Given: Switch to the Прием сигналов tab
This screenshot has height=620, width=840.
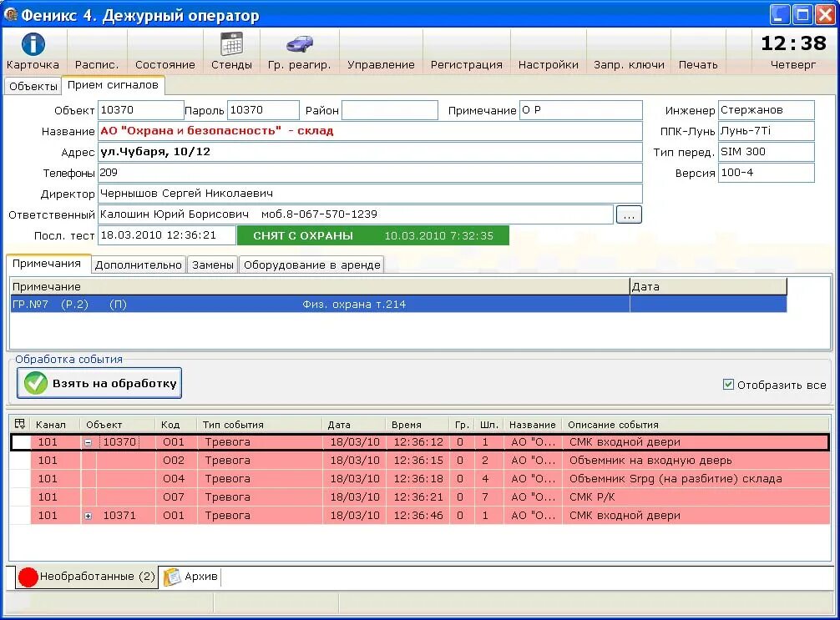Looking at the screenshot, I should point(113,85).
